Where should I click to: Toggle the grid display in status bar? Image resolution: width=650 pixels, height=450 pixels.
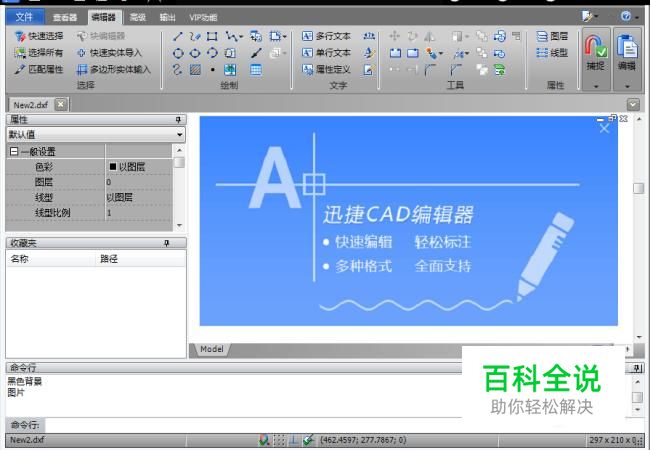[279, 440]
